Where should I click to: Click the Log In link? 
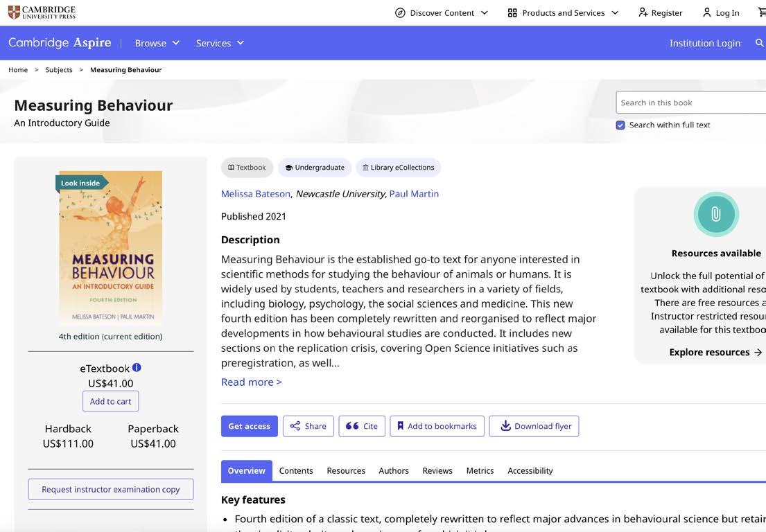click(721, 12)
